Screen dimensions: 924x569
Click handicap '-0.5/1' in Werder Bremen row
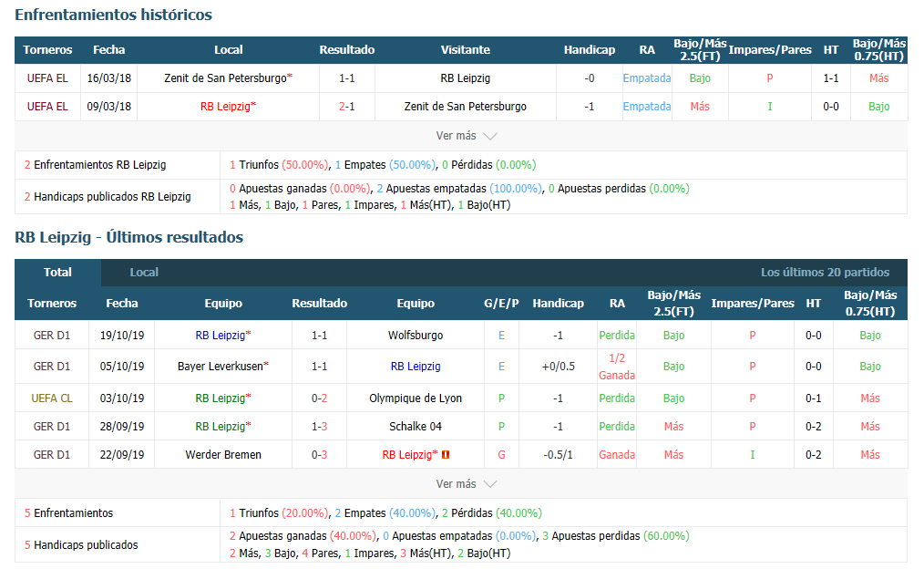[558, 455]
